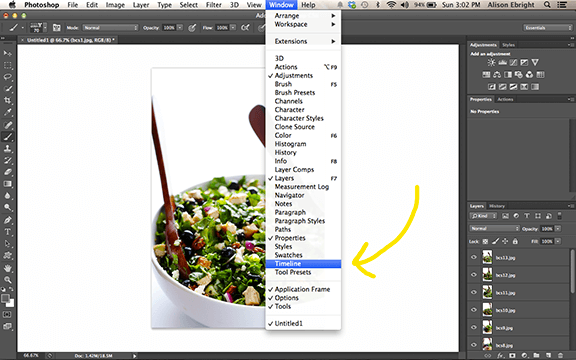Click the options bar Flow value field
This screenshot has height=360, width=576.
point(222,28)
